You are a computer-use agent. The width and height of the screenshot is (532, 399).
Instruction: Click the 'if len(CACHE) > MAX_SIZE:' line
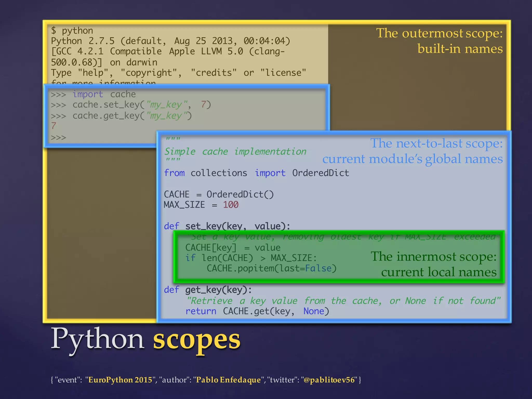point(251,258)
